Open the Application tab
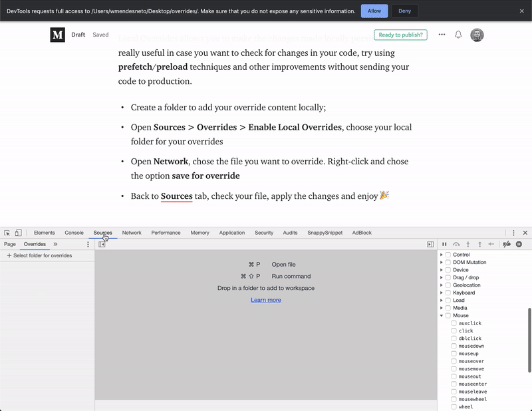The width and height of the screenshot is (532, 411). coord(231,233)
